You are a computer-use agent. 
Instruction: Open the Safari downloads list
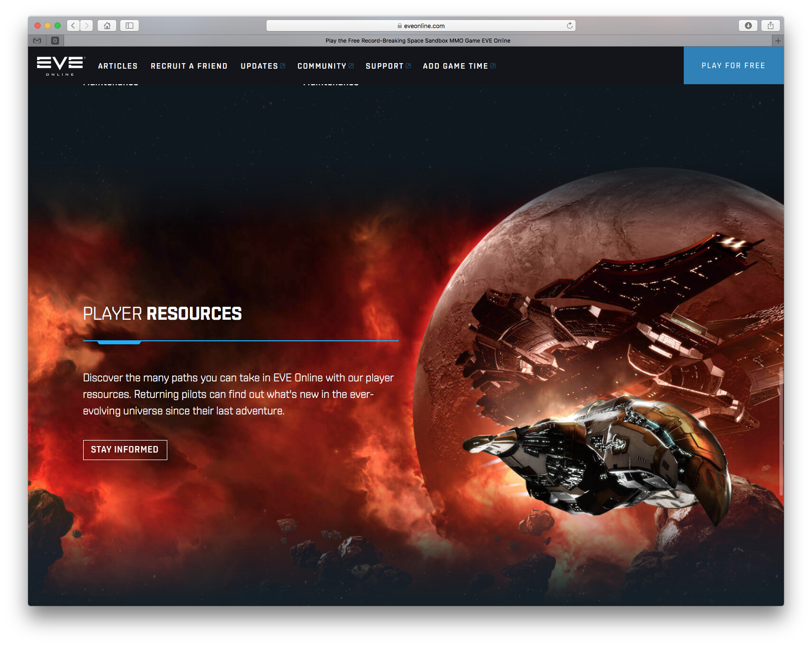pos(748,26)
